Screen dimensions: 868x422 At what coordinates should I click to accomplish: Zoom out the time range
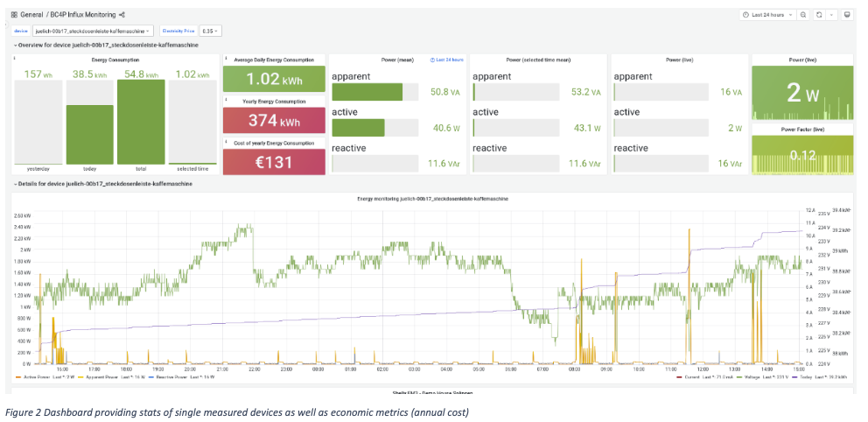(803, 15)
